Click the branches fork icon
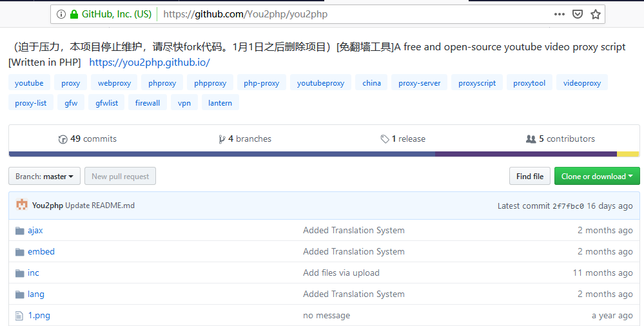This screenshot has height=326, width=644. point(222,139)
